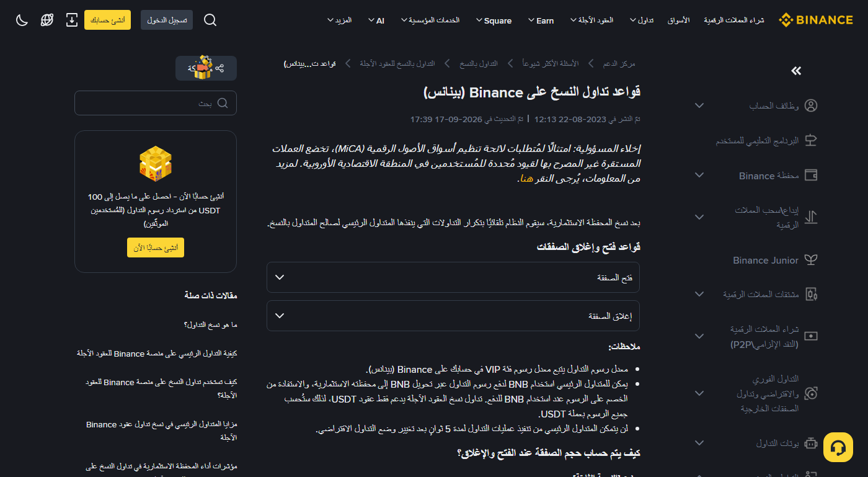868x477 pixels.
Task: Select مشتقات العملات الرقمية icon
Action: [811, 294]
